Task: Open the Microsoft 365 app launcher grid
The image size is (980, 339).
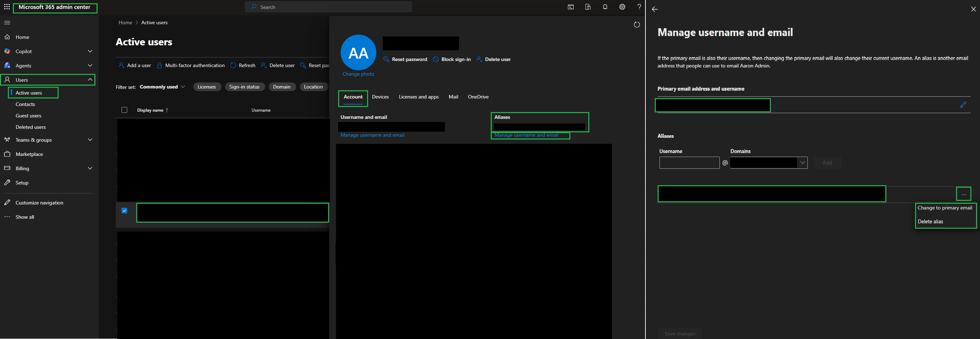Action: point(6,7)
